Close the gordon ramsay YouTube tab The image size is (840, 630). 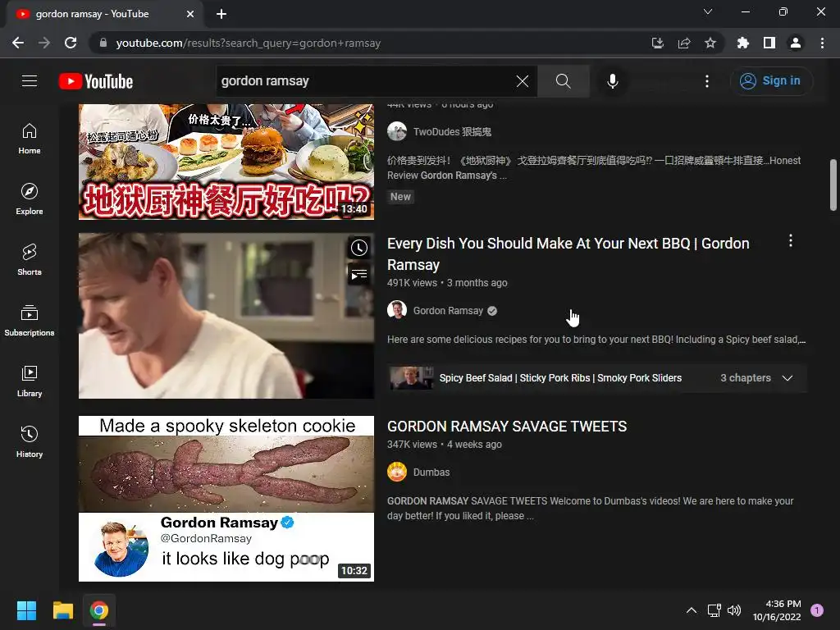point(190,14)
